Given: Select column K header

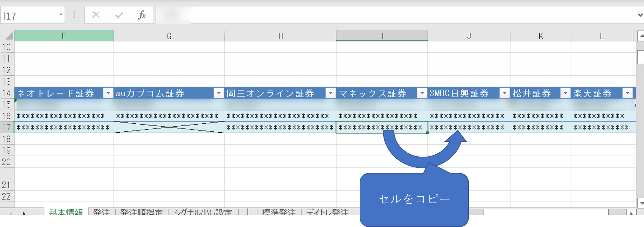Looking at the screenshot, I should (541, 36).
